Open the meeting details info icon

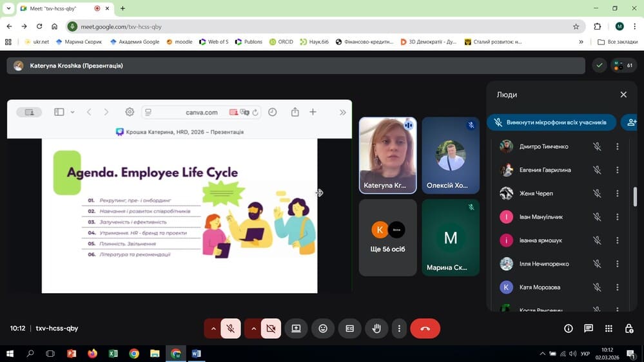[x=569, y=329]
